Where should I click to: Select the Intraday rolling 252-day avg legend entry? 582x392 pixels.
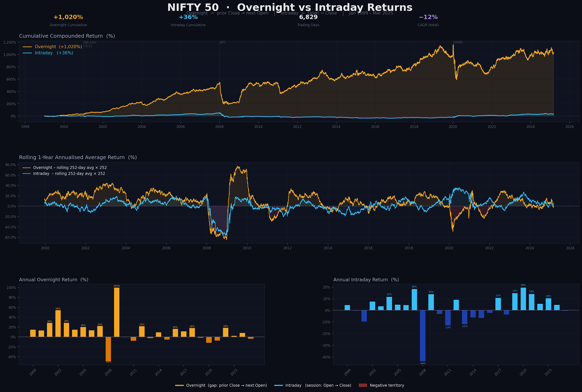pos(64,174)
